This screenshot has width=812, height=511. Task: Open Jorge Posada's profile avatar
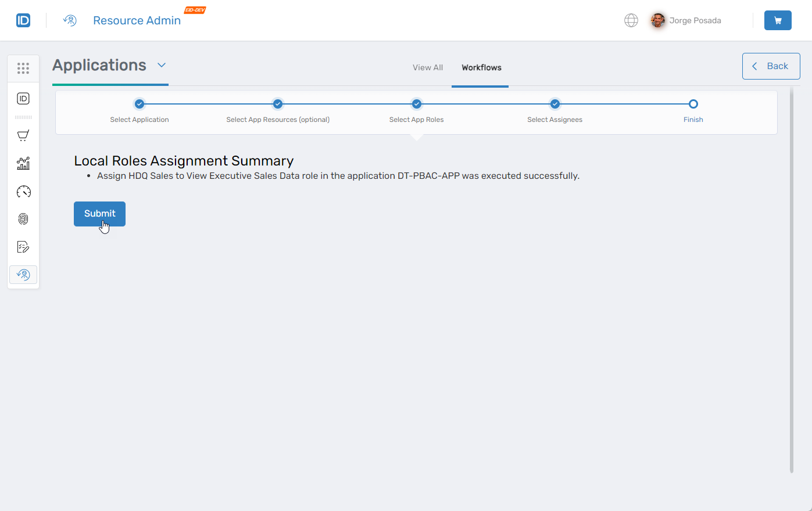coord(657,20)
